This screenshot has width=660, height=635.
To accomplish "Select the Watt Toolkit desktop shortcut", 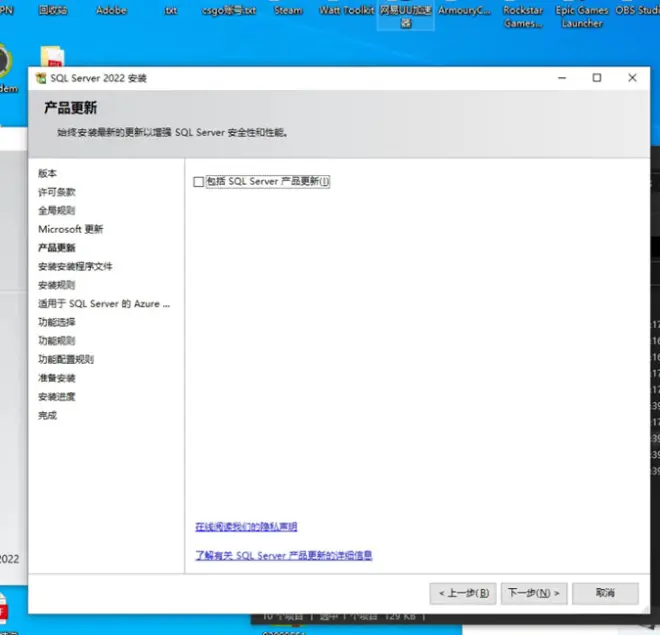I will point(345,10).
